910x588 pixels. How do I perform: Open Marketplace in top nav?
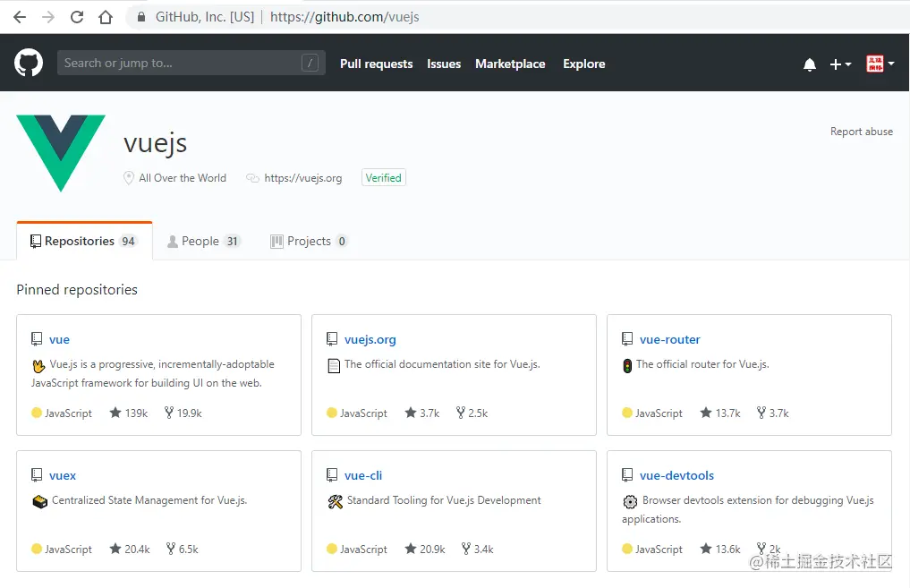(x=510, y=64)
